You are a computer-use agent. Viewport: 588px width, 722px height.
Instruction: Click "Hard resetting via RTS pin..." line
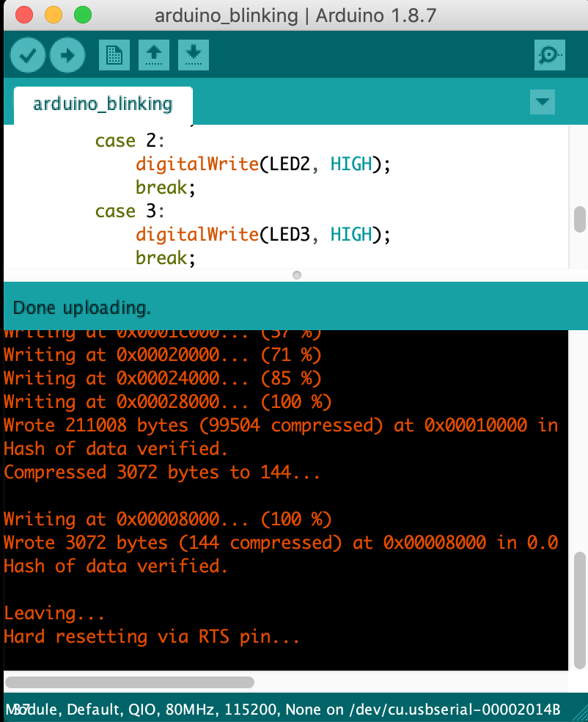[x=152, y=637]
